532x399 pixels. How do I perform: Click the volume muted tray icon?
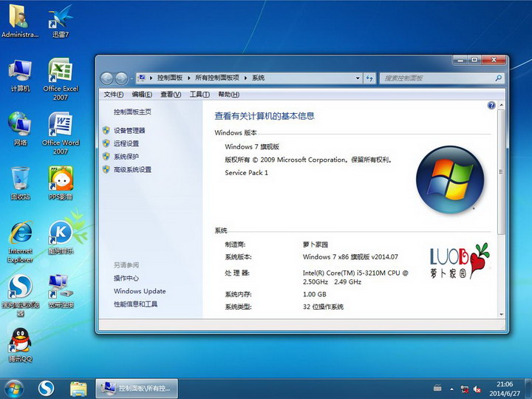(x=477, y=389)
